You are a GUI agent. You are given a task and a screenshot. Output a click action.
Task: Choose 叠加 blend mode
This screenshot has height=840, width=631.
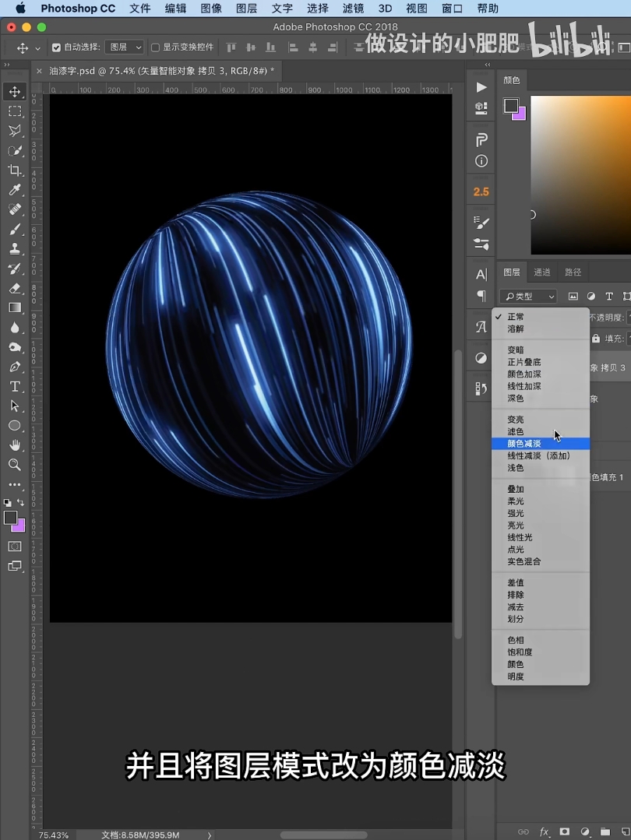point(541,489)
